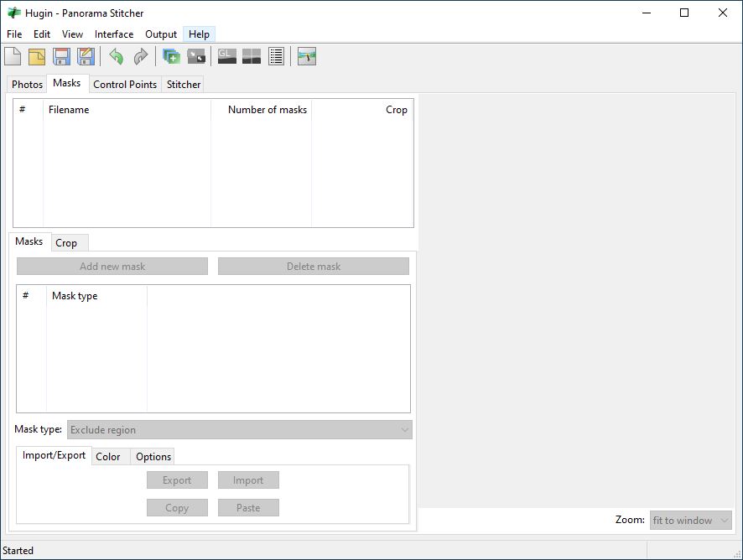Viewport: 743px width, 560px height.
Task: Click the Add new mask button
Action: (x=112, y=267)
